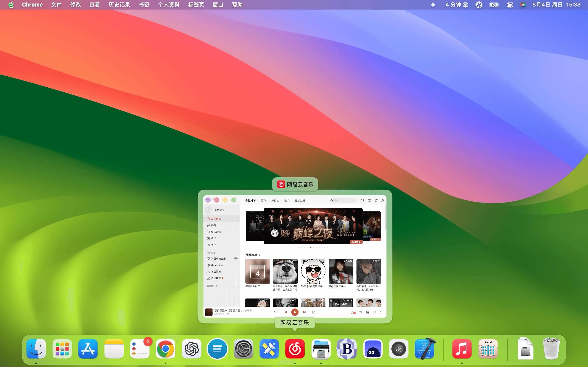Viewport: 588px width, 367px height.
Task: Collapse the 创建的歌单 section
Action: pos(205,286)
